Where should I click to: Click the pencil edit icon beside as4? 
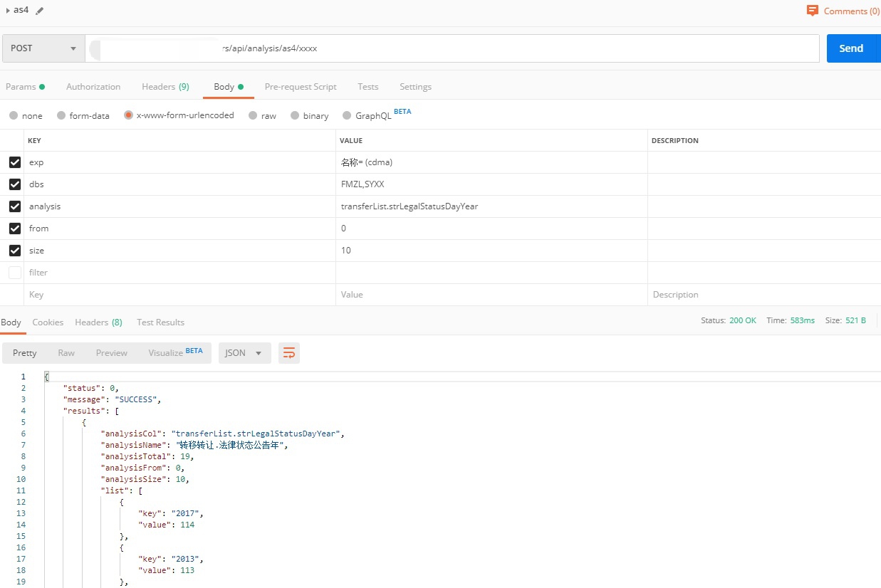point(39,11)
